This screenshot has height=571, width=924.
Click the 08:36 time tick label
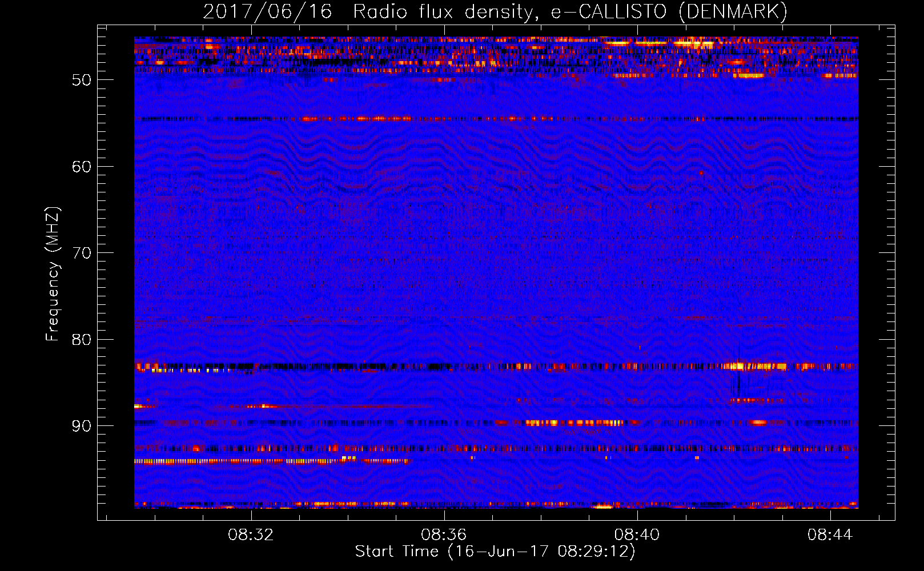[x=444, y=535]
